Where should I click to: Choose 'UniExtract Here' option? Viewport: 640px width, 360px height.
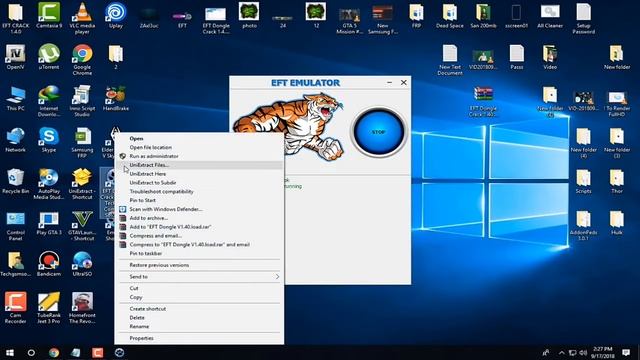click(x=147, y=174)
